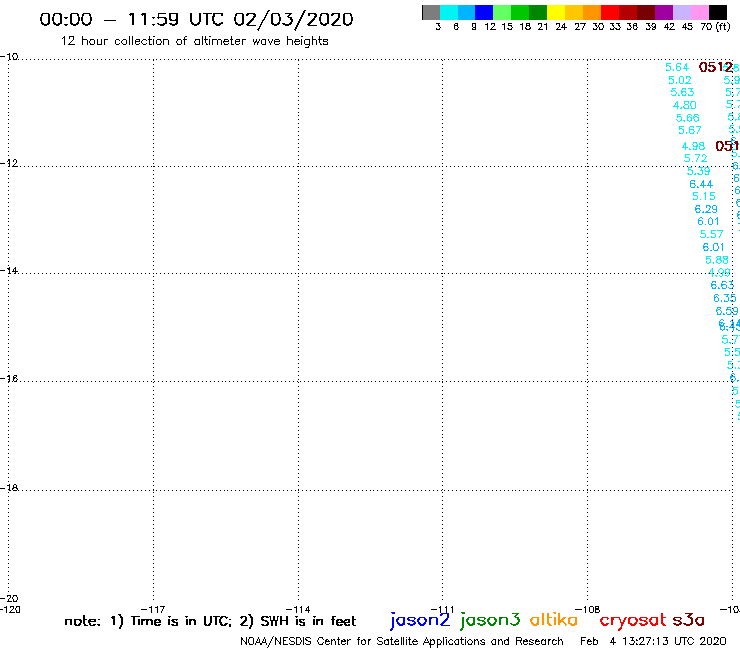
Task: Click the wave height value 5.72
Action: pyautogui.click(x=696, y=159)
